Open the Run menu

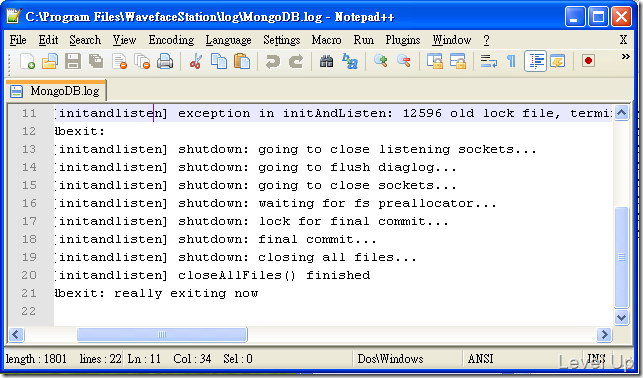coord(364,40)
